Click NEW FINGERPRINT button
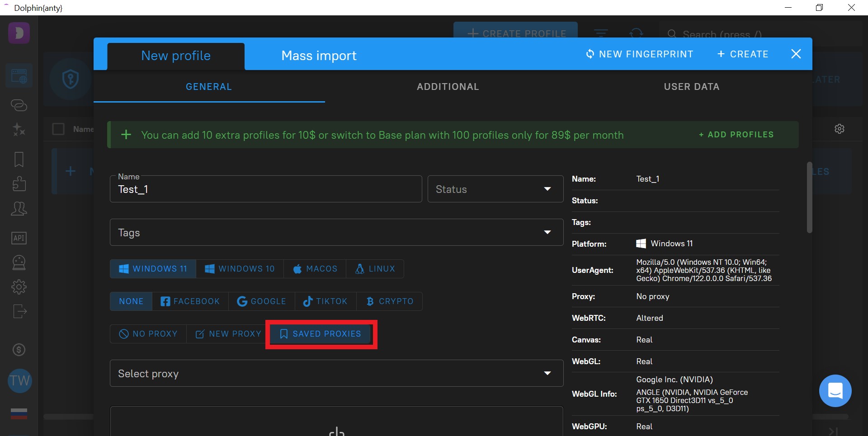 (x=639, y=54)
